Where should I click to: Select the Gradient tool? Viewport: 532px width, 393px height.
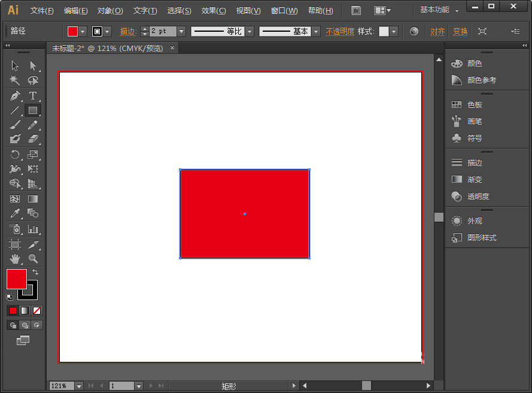click(x=33, y=199)
